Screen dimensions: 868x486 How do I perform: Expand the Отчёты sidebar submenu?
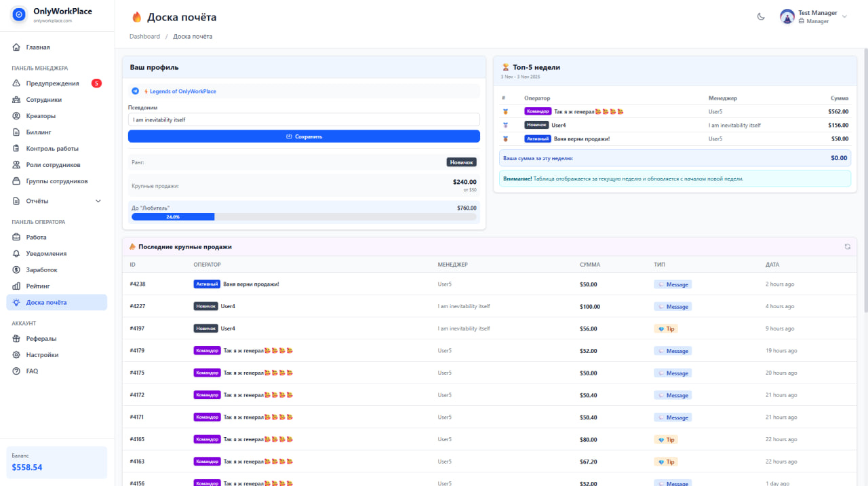pyautogui.click(x=98, y=201)
